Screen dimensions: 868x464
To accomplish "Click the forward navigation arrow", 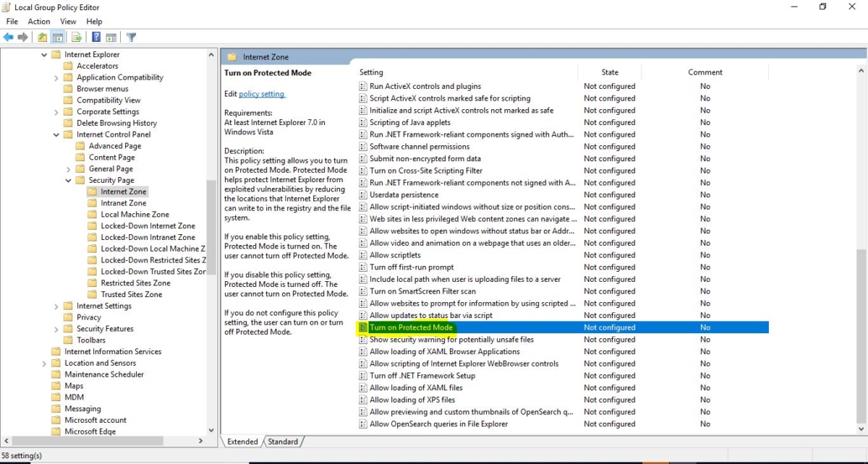I will [22, 37].
